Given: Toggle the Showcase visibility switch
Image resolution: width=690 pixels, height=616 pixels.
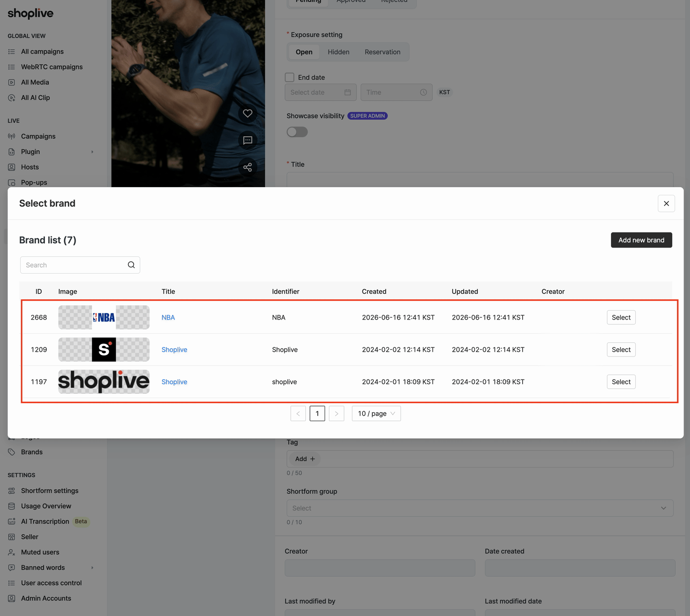Looking at the screenshot, I should (x=297, y=132).
